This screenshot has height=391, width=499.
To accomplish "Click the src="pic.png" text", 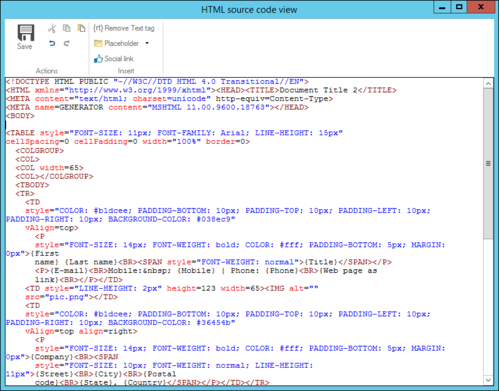I will tap(57, 297).
